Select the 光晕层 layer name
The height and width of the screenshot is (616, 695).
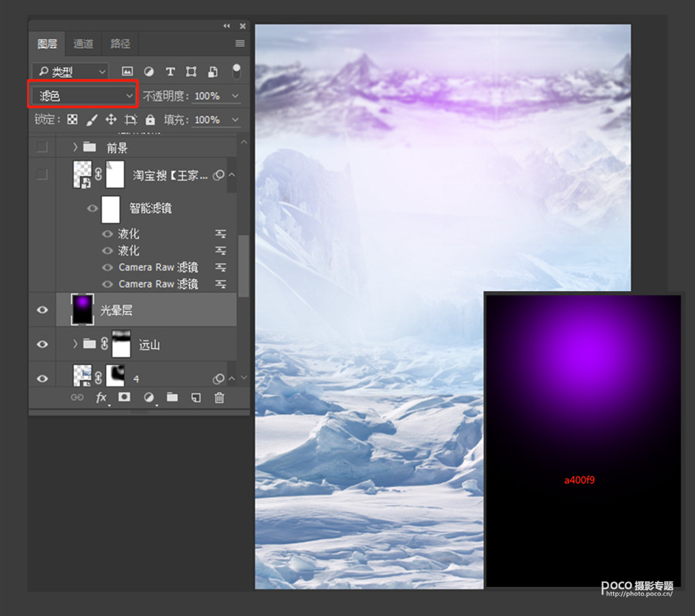coord(116,310)
